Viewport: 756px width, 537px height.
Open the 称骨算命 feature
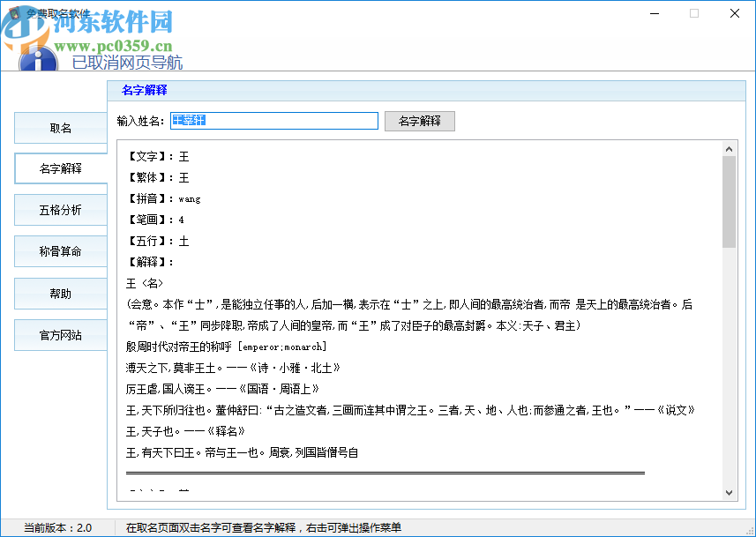(60, 250)
